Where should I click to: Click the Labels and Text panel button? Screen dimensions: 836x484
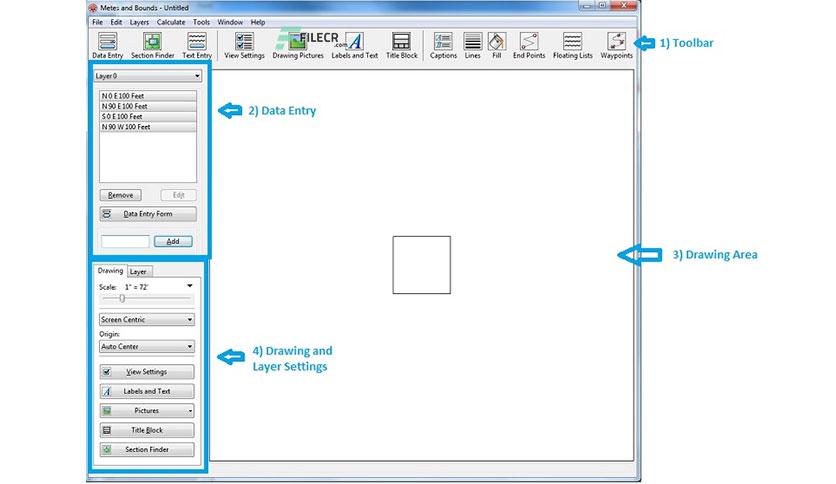(x=147, y=391)
